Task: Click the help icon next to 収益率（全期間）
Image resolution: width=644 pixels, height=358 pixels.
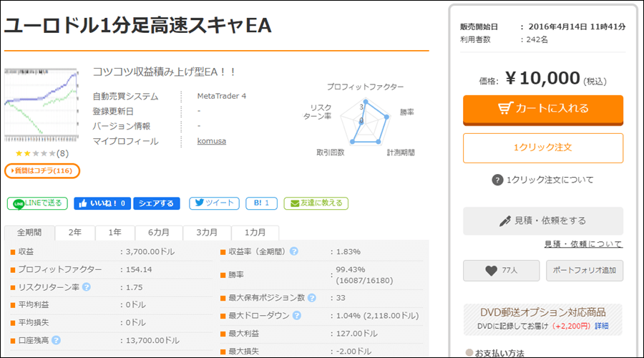Action: click(x=294, y=251)
